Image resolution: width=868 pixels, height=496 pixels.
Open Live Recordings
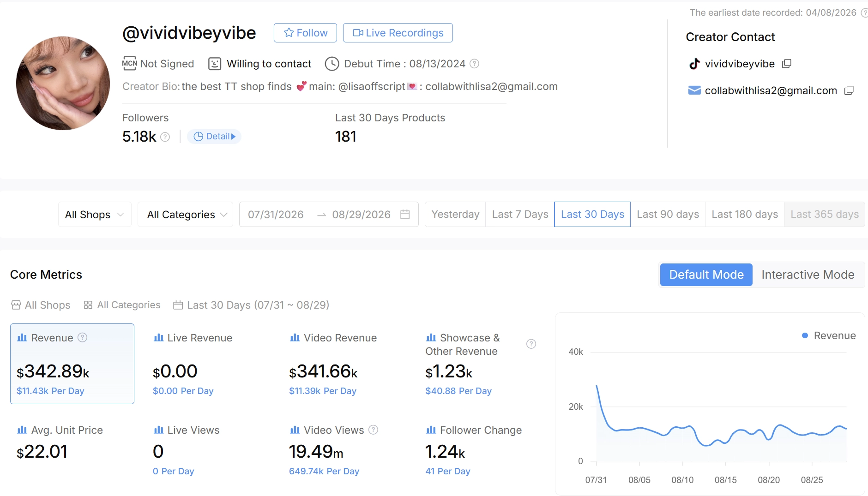[x=398, y=33]
